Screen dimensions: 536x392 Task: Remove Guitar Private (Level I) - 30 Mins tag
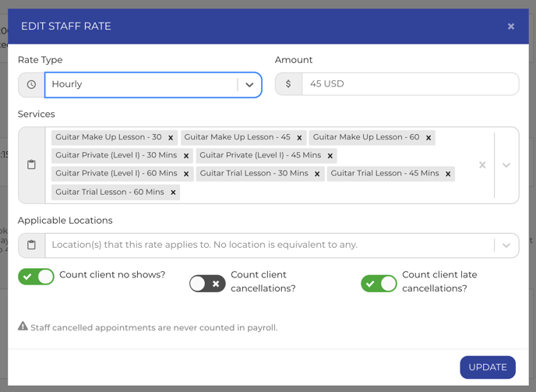tap(186, 156)
